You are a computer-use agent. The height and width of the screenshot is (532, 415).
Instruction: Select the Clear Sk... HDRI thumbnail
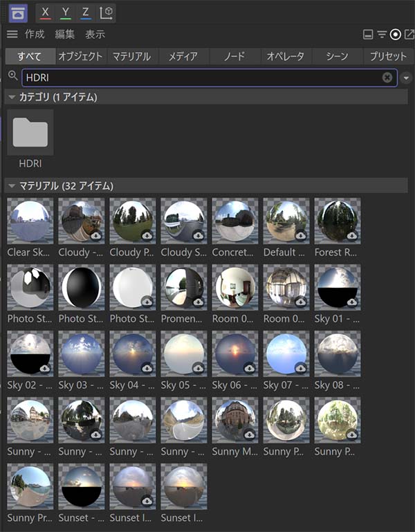coord(30,221)
